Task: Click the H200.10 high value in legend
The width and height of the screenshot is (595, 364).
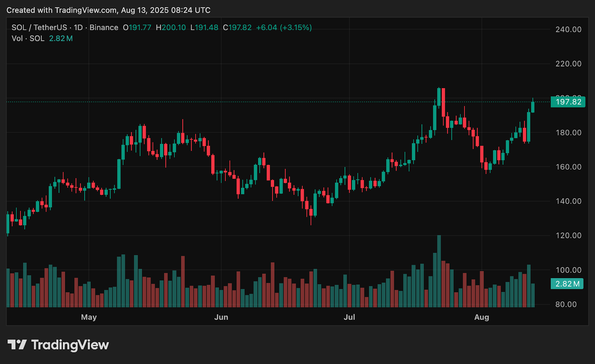Action: 171,28
